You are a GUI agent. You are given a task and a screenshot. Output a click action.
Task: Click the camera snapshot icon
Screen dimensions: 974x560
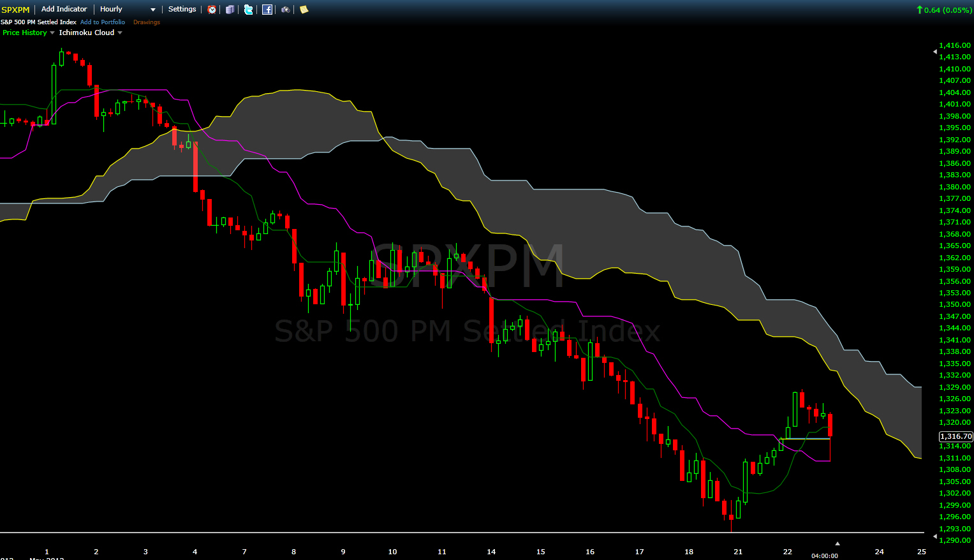(x=286, y=10)
